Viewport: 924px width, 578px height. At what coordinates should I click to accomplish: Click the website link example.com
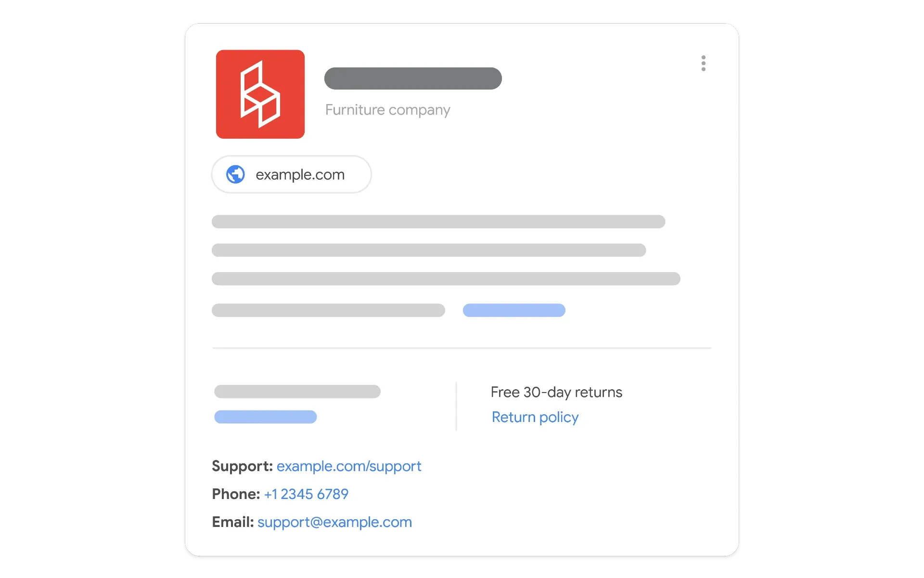293,174
